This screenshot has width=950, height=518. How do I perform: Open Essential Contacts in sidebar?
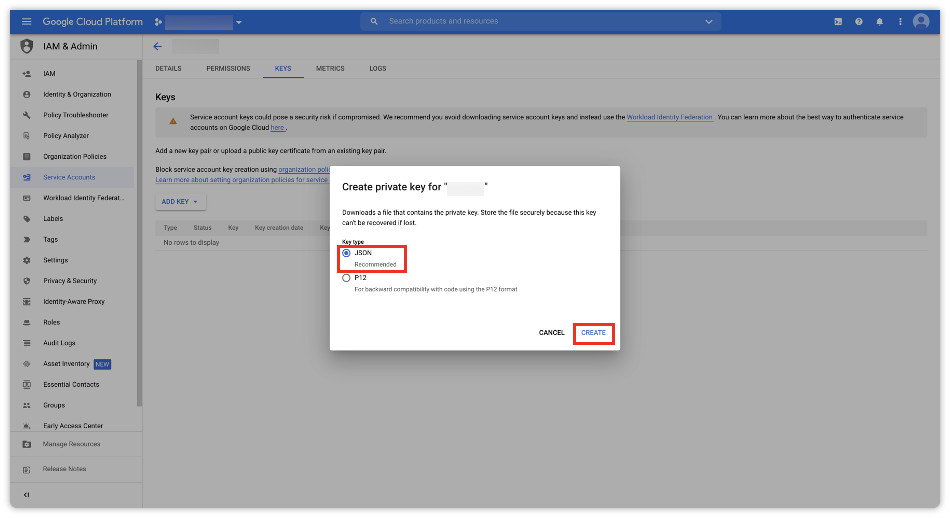click(x=72, y=385)
